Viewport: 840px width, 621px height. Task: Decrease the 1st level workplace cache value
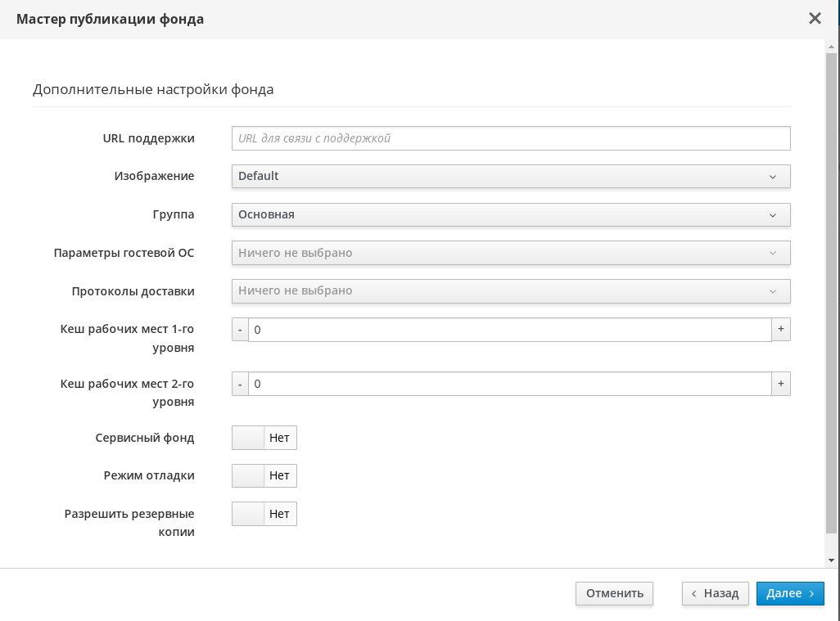240,330
